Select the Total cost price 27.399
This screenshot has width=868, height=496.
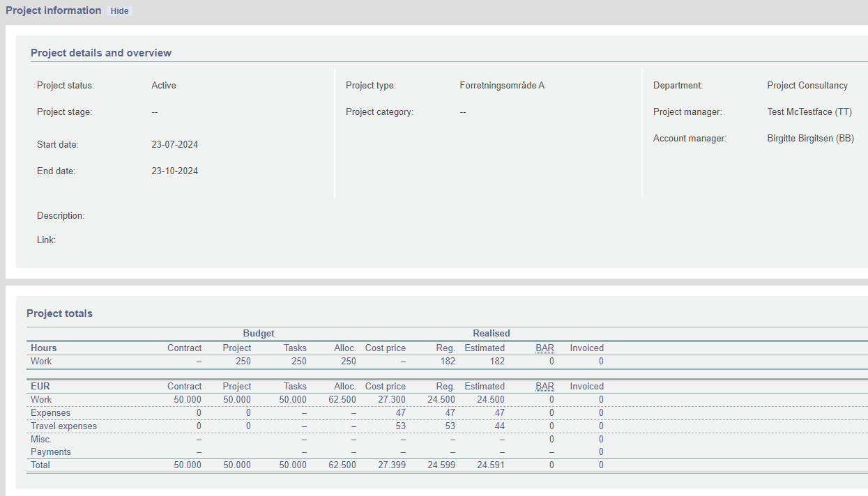(392, 465)
